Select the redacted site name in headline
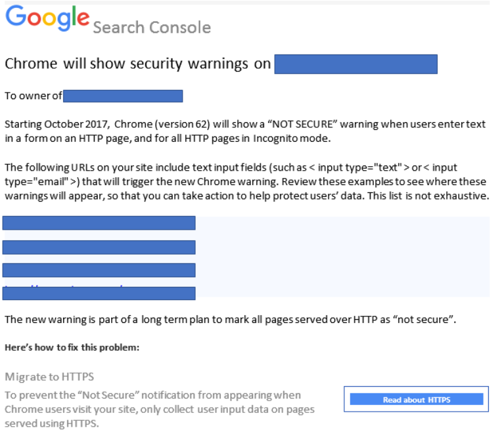The height and width of the screenshot is (432, 504). 355,64
